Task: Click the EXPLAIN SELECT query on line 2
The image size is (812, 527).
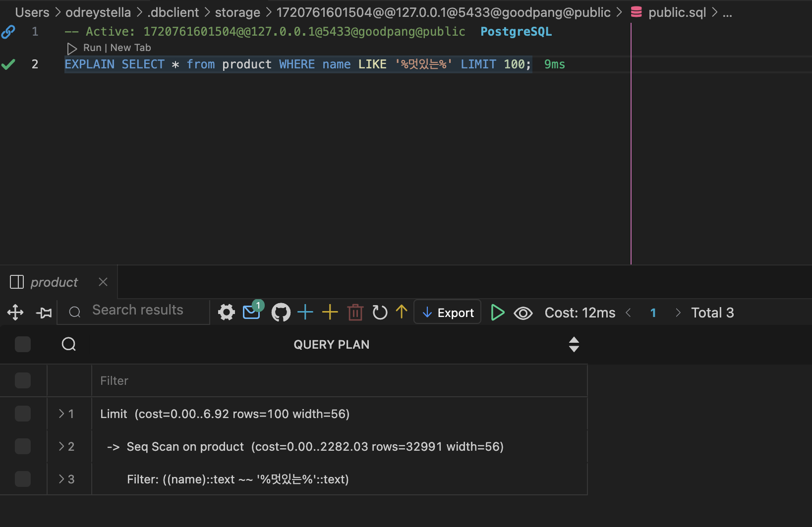Action: coord(298,64)
